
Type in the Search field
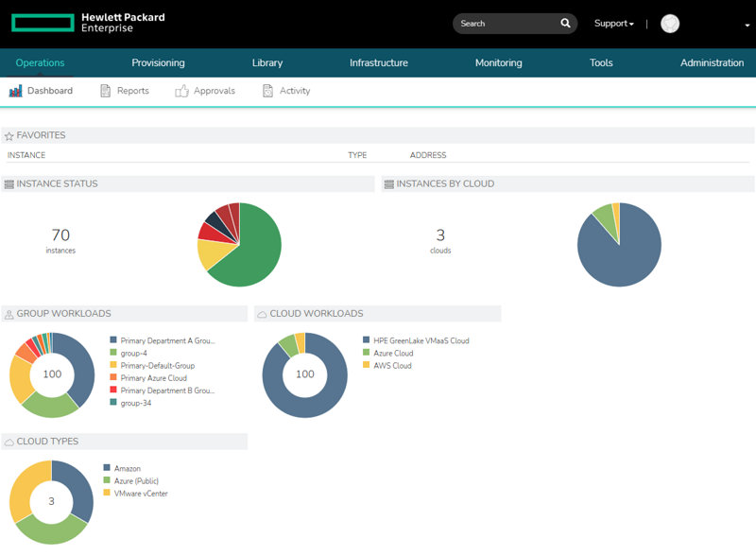pos(506,24)
